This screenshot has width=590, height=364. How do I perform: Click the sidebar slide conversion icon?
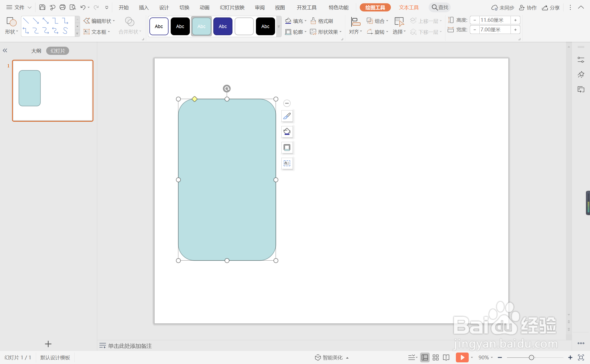tap(581, 89)
